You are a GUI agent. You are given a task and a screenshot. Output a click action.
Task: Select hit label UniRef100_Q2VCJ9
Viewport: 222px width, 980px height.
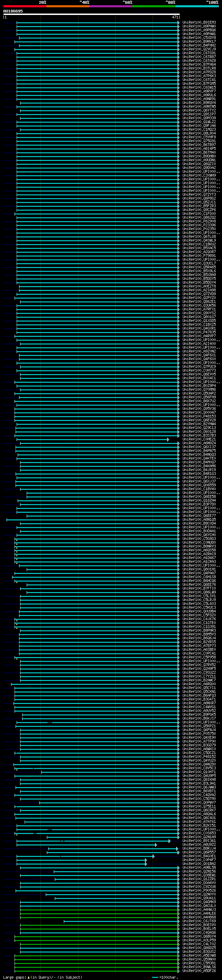coord(199,49)
